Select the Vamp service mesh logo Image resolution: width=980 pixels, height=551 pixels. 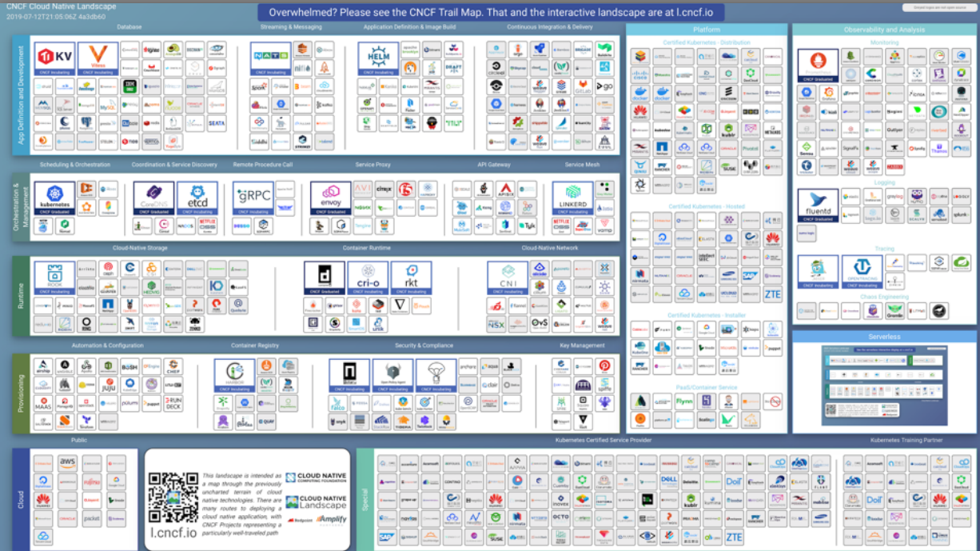click(x=604, y=226)
